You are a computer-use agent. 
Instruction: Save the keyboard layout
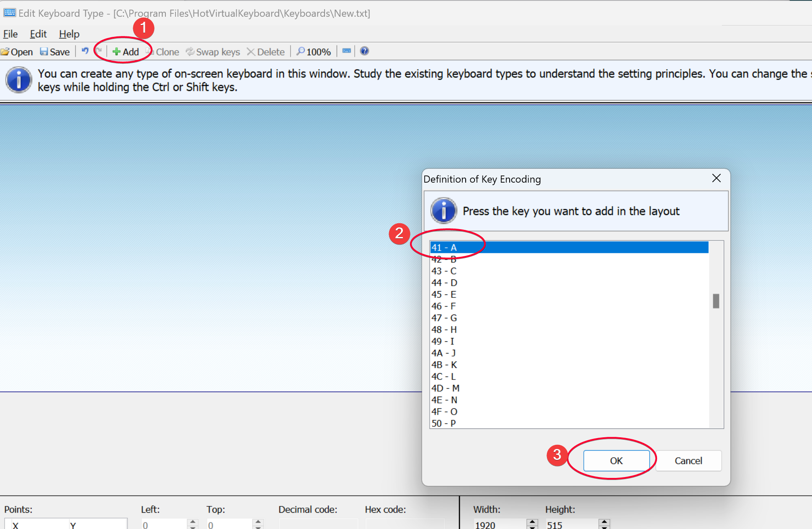[x=54, y=52]
